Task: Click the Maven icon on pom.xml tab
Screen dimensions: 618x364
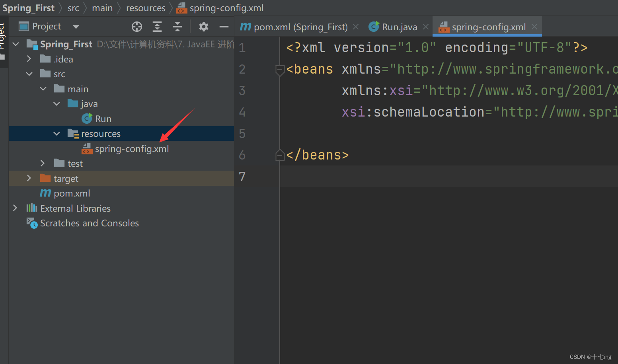Action: (246, 27)
